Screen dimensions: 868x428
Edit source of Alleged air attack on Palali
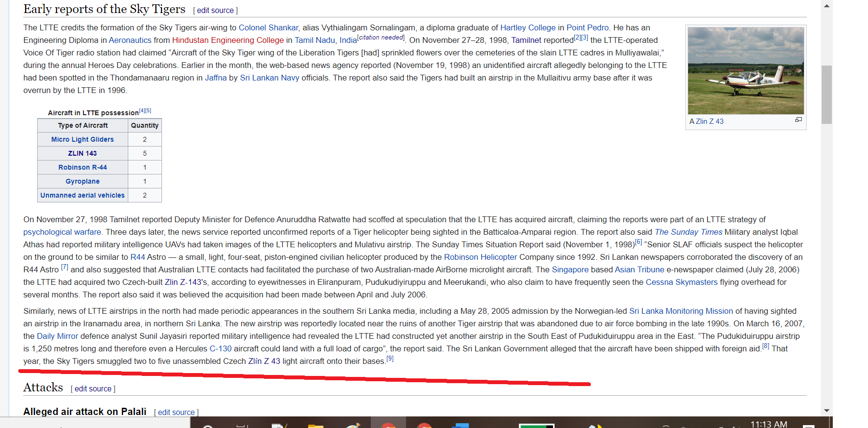tap(176, 412)
